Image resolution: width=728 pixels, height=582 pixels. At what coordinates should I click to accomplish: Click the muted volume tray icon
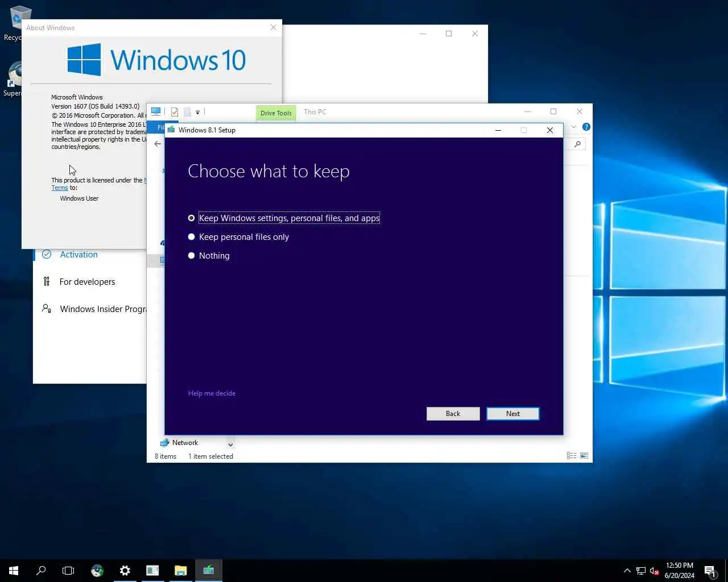click(x=654, y=571)
